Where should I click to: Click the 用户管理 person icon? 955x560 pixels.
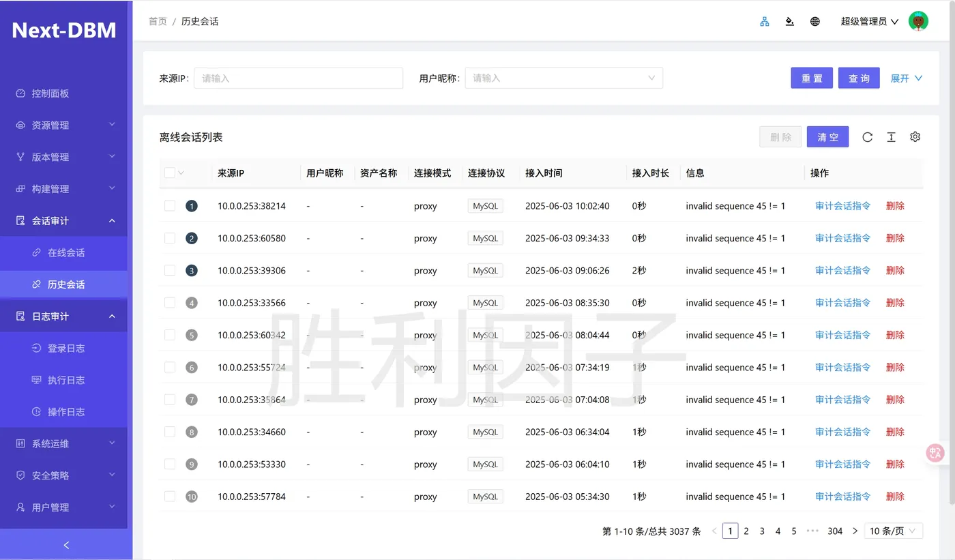[x=20, y=507]
